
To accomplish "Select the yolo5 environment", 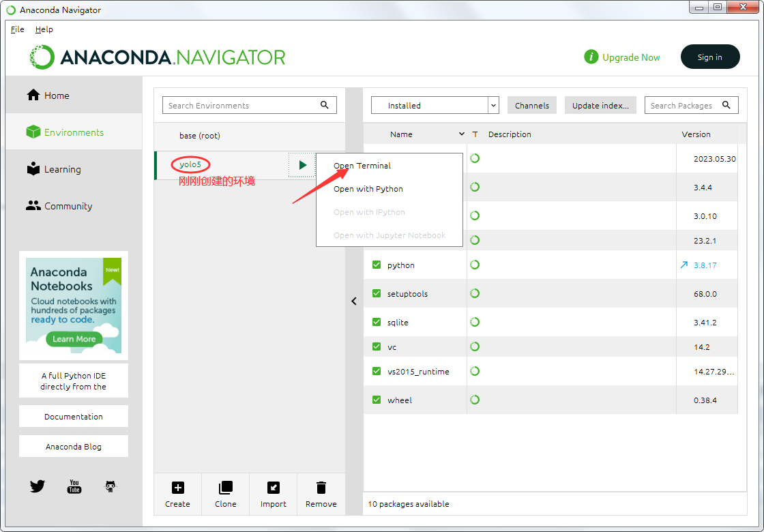I will [190, 164].
